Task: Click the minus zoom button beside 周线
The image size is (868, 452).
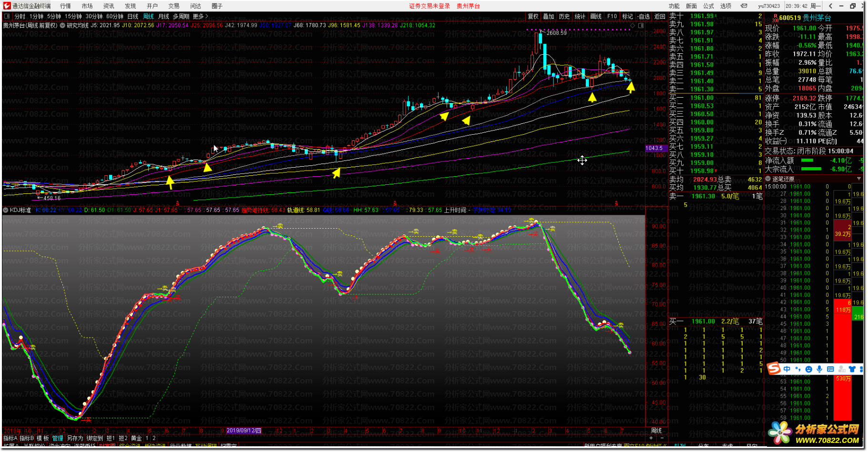Action: [x=662, y=438]
